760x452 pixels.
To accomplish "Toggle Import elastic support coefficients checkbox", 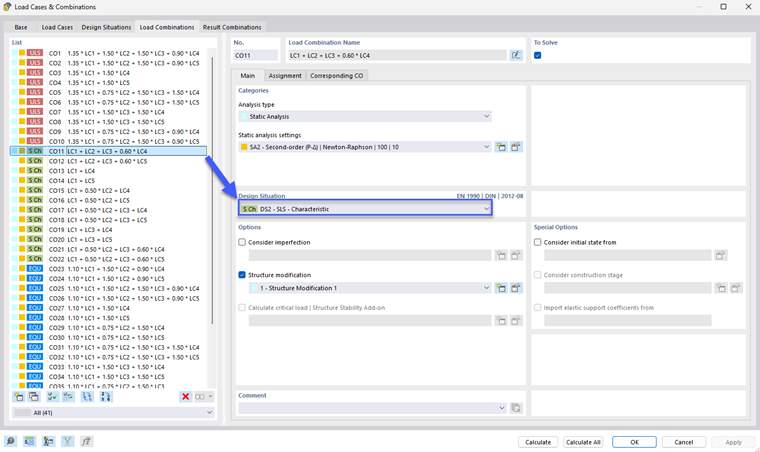I will pos(538,308).
